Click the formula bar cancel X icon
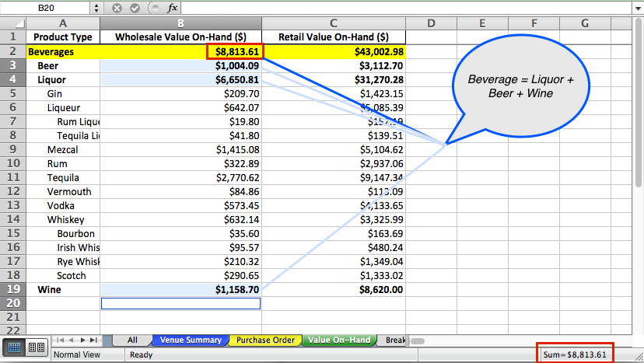 pyautogui.click(x=117, y=8)
